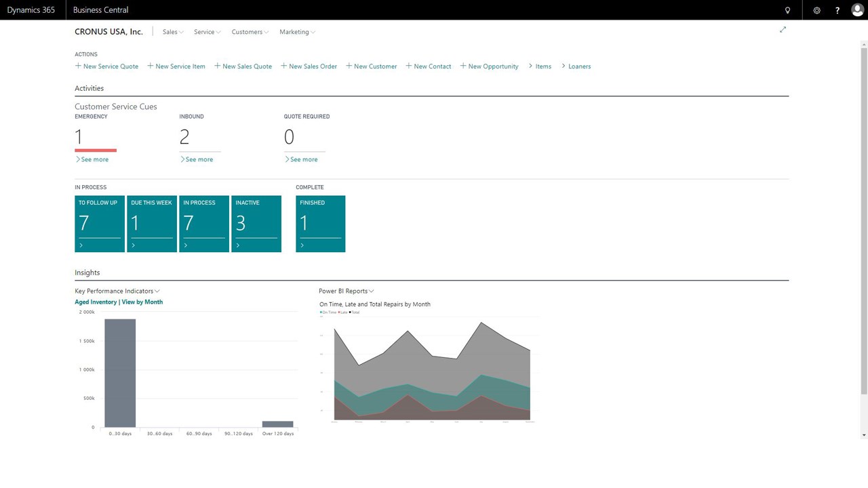This screenshot has width=868, height=488.
Task: Click the plus icon for New Service Quote
Action: pyautogui.click(x=78, y=66)
